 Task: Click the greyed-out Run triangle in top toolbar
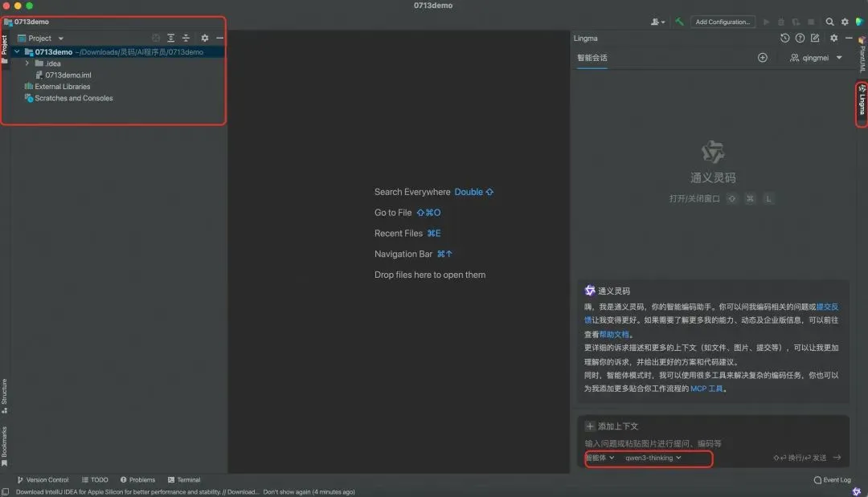pos(766,22)
